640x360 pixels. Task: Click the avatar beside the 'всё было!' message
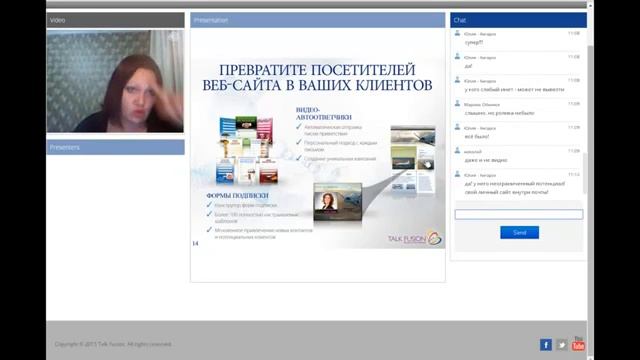tap(457, 127)
